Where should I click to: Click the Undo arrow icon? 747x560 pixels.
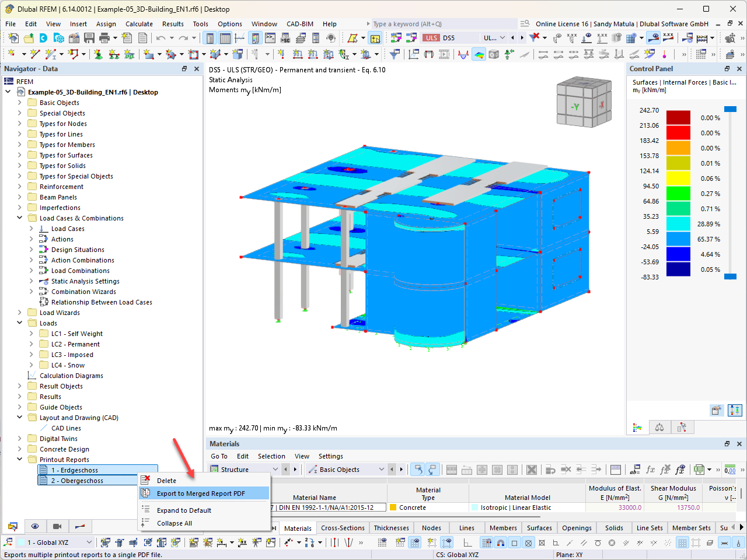click(x=161, y=38)
